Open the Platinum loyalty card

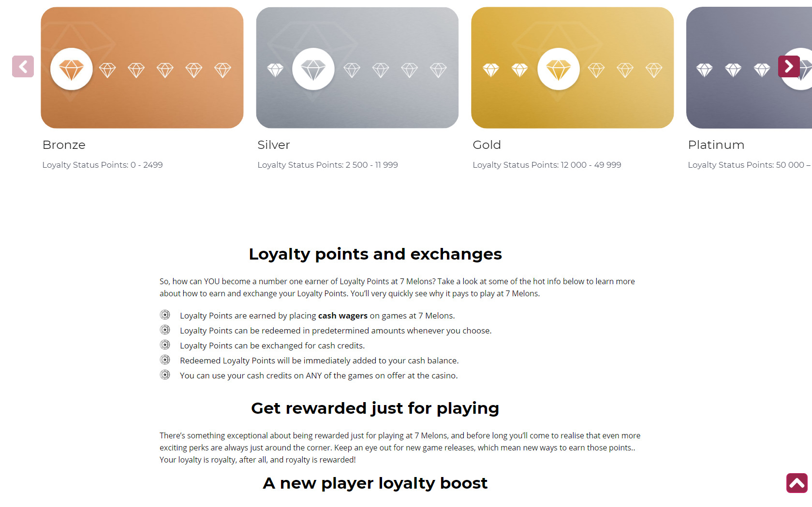pos(749,68)
